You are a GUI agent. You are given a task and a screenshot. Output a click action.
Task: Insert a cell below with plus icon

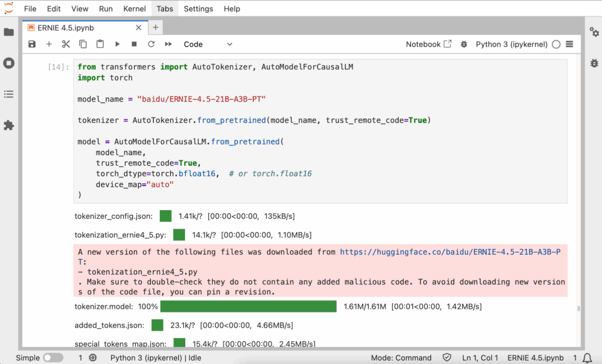[49, 44]
